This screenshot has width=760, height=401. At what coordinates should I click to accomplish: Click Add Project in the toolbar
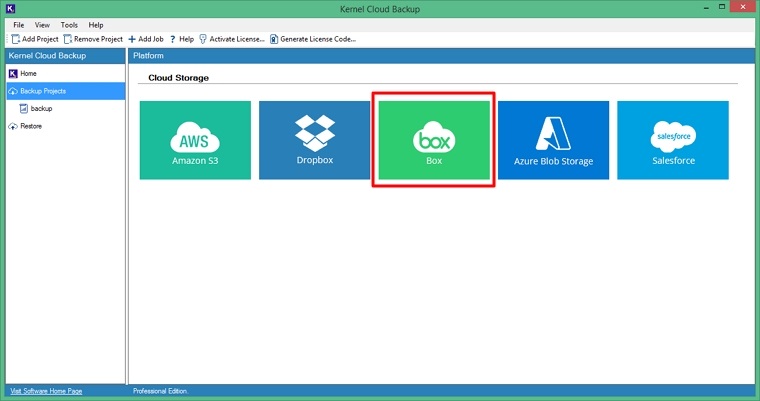click(x=35, y=39)
